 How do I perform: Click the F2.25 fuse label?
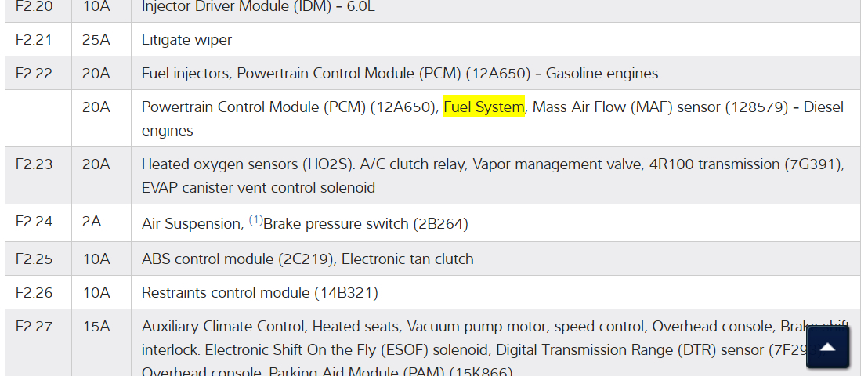point(34,258)
